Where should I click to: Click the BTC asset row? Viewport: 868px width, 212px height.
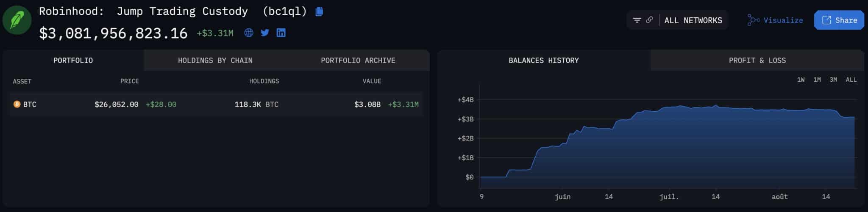coord(216,104)
